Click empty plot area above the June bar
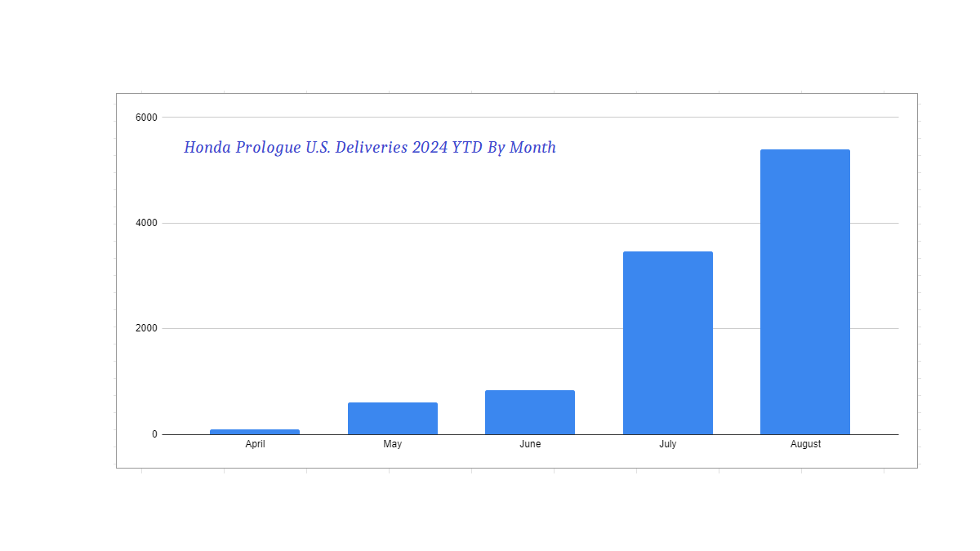Viewport: 980px width, 551px height. (x=529, y=278)
